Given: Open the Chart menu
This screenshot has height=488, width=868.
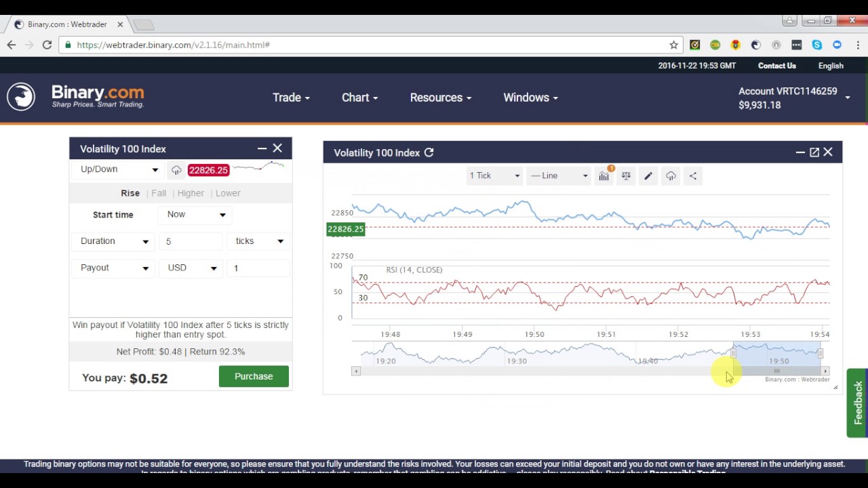Looking at the screenshot, I should click(x=359, y=98).
